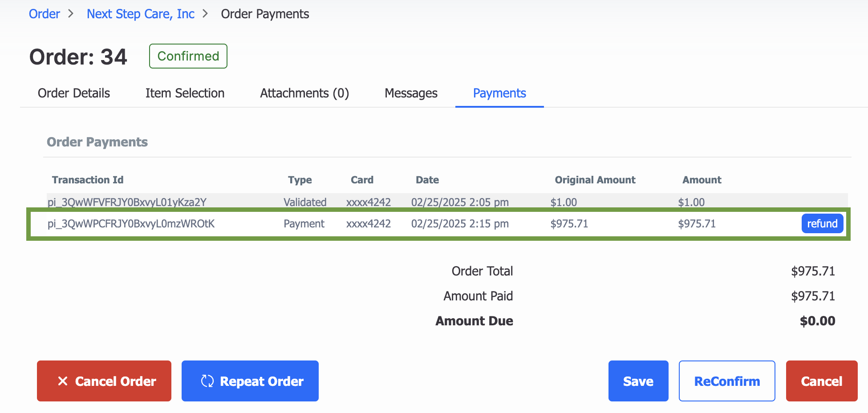Open Next Step Care, Inc breadcrumb link
This screenshot has width=868, height=413.
[141, 14]
